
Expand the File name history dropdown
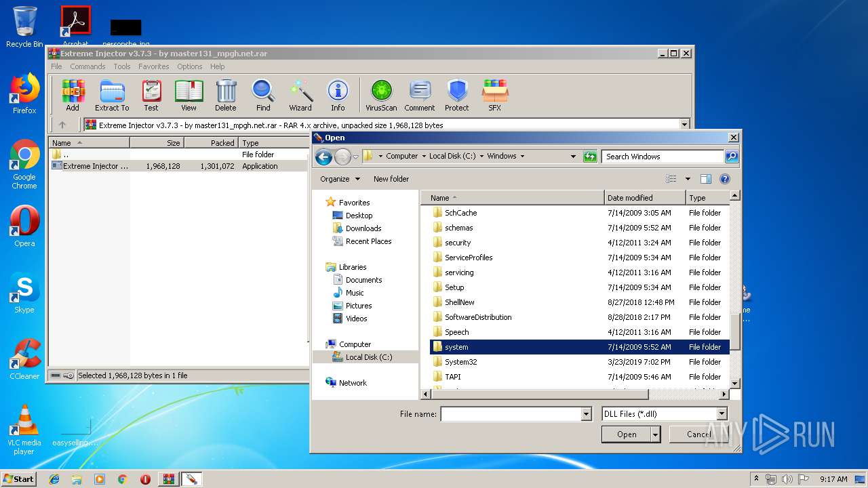point(586,413)
